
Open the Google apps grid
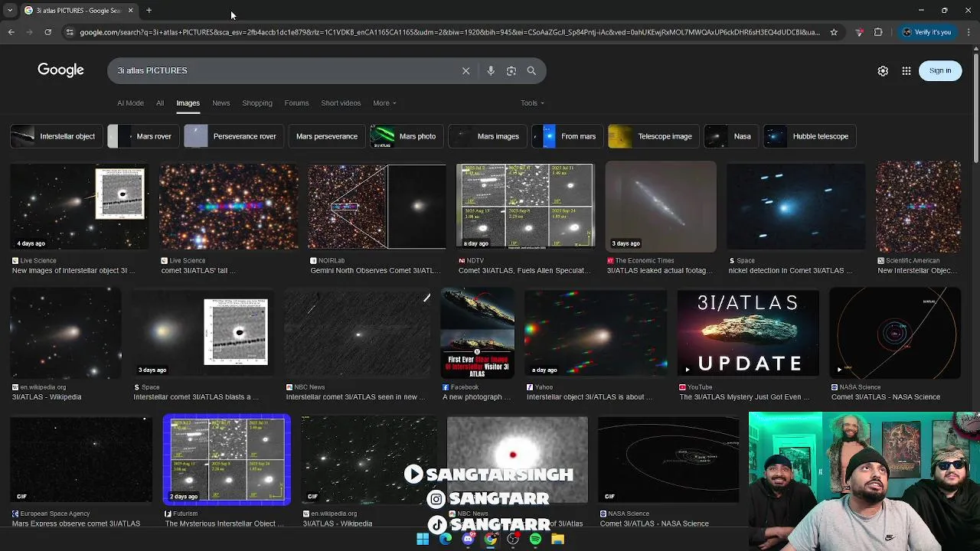(906, 70)
